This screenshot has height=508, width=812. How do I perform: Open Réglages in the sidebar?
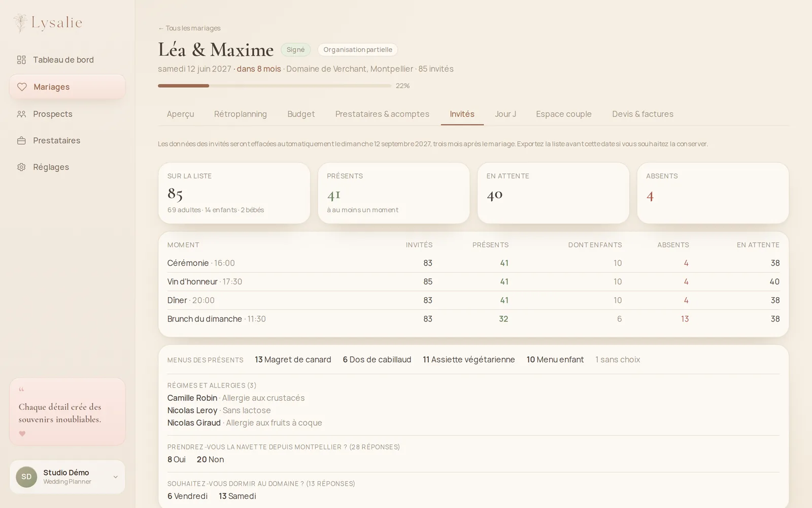[67, 167]
